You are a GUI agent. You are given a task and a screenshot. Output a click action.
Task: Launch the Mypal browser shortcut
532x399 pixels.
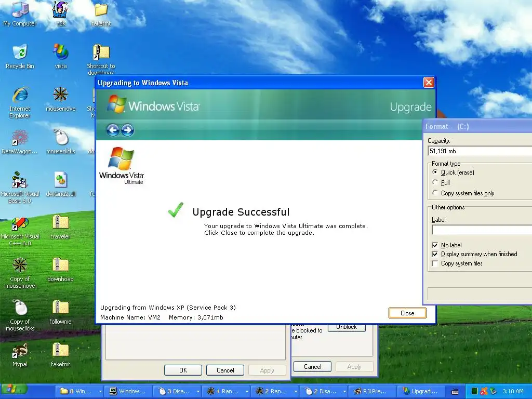(20, 354)
